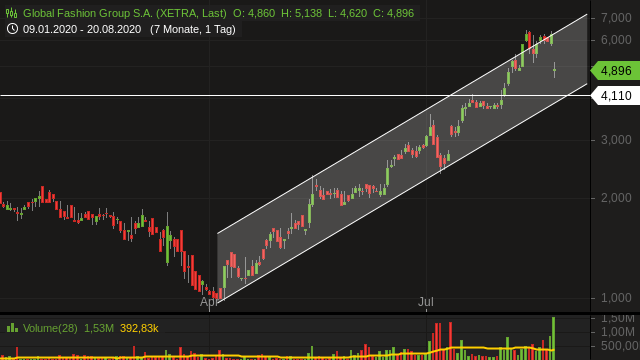
Task: Click the 1,53M volume value
Action: tap(99, 328)
